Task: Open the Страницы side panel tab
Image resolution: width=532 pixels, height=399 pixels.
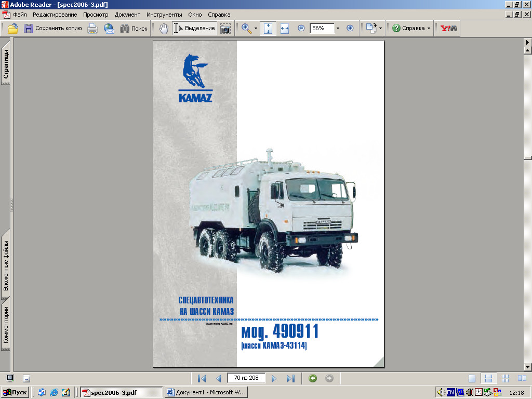Action: click(x=6, y=63)
